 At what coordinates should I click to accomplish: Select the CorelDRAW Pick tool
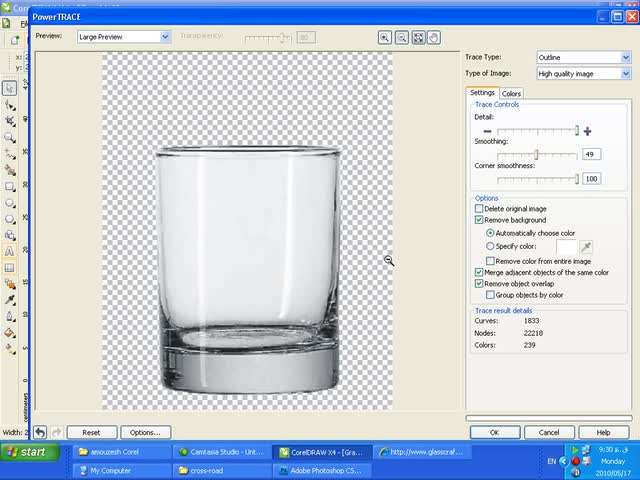click(x=9, y=88)
